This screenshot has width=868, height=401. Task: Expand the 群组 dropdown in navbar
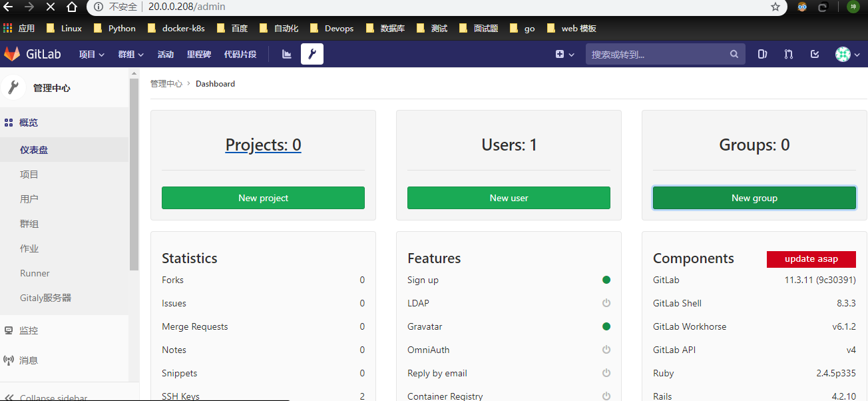(131, 55)
